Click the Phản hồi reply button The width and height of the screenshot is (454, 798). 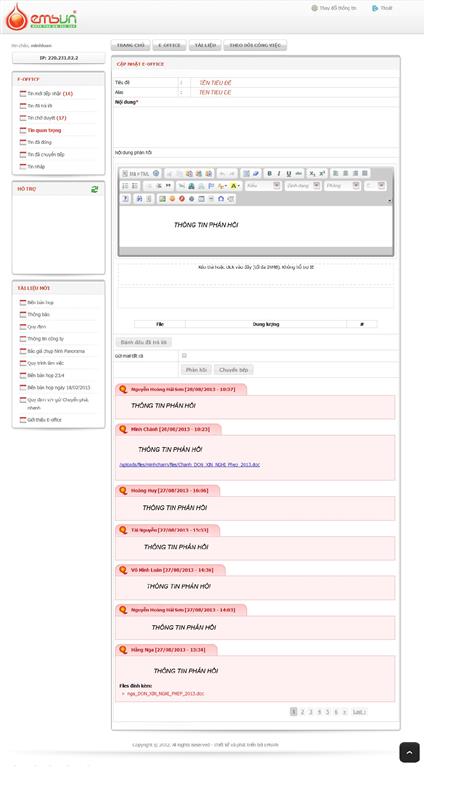click(196, 370)
